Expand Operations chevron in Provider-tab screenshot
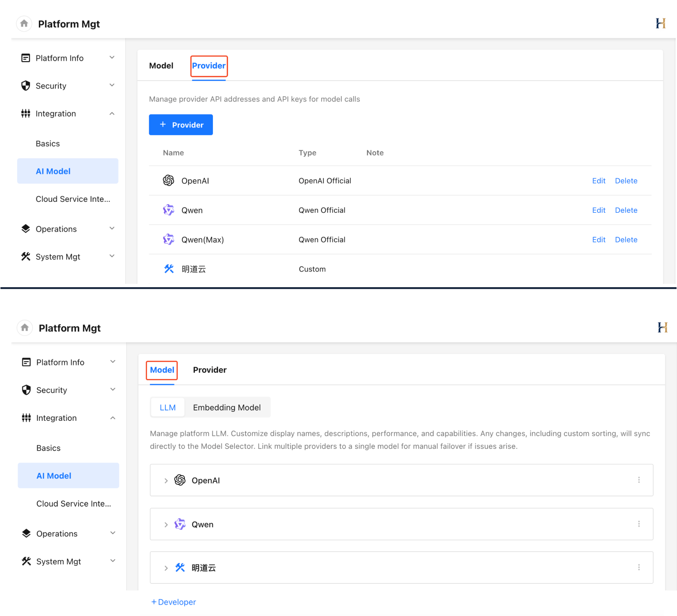Screen dimensions: 677x616 112,228
